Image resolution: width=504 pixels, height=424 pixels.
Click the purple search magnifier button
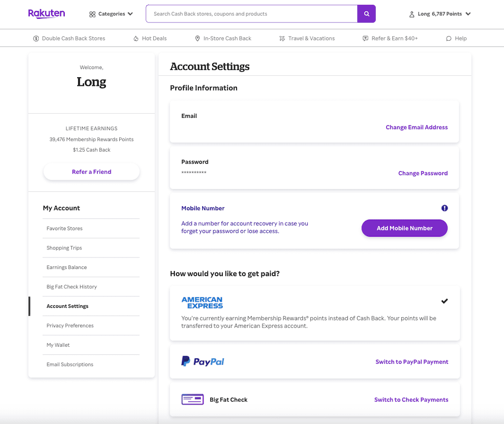[x=367, y=14]
